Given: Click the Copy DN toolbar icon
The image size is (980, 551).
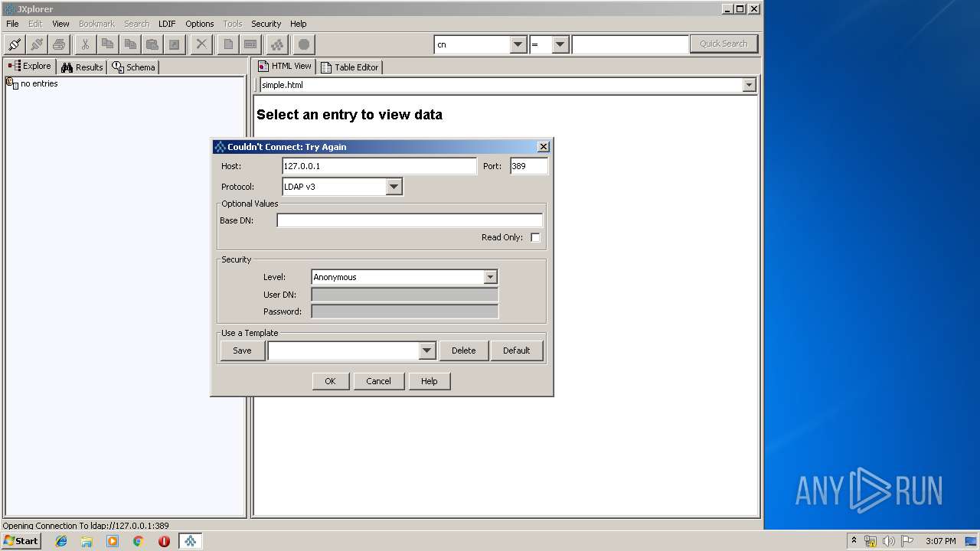Looking at the screenshot, I should tap(130, 44).
